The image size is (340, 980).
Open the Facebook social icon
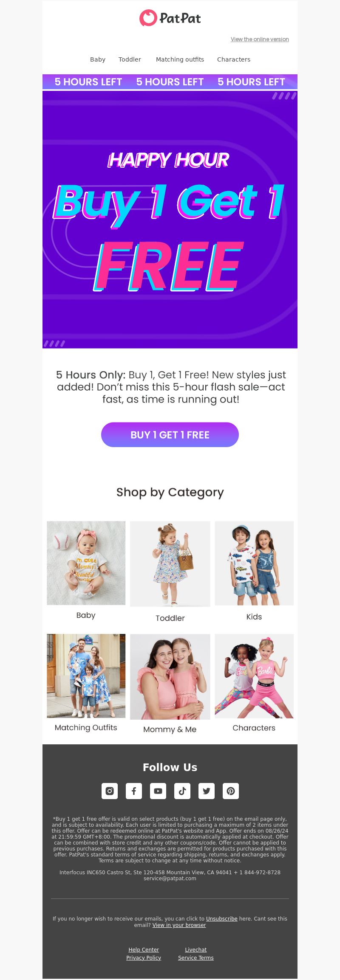pos(134,791)
